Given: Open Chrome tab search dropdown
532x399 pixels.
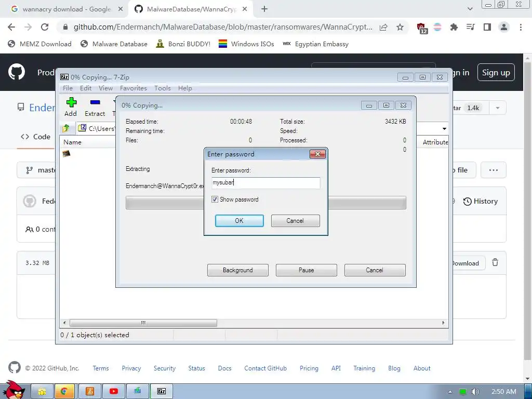Looking at the screenshot, I should (x=470, y=9).
